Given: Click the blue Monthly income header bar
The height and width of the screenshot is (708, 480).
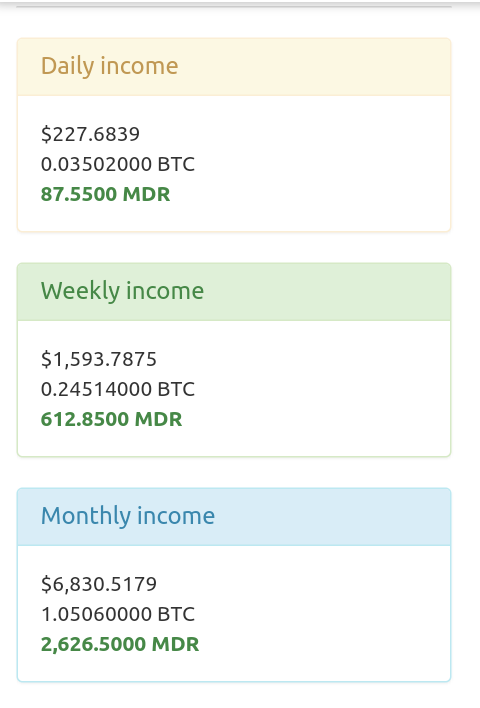Looking at the screenshot, I should click(234, 517).
